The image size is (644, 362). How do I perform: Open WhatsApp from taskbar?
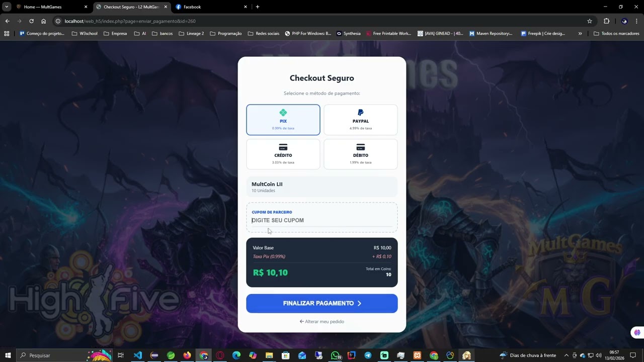pyautogui.click(x=335, y=355)
